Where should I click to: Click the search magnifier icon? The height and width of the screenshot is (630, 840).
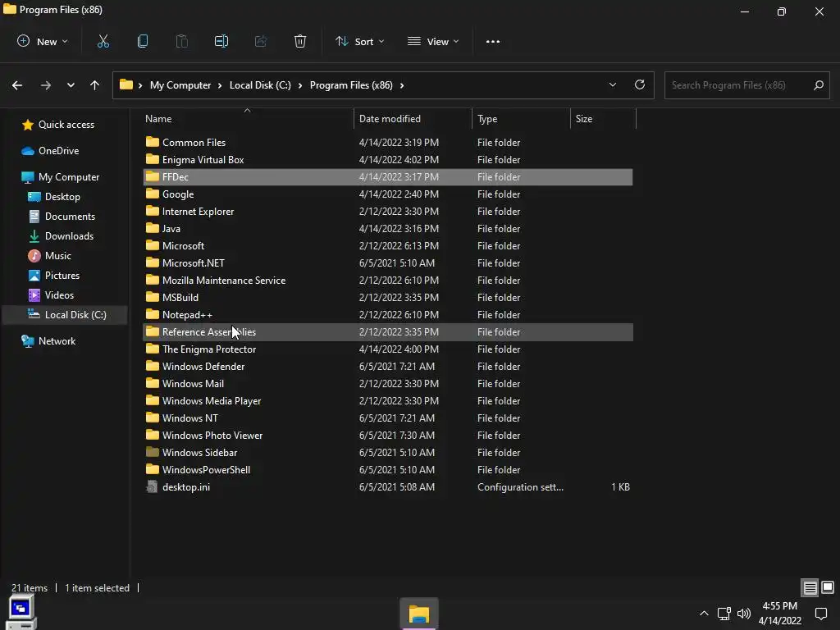(818, 85)
